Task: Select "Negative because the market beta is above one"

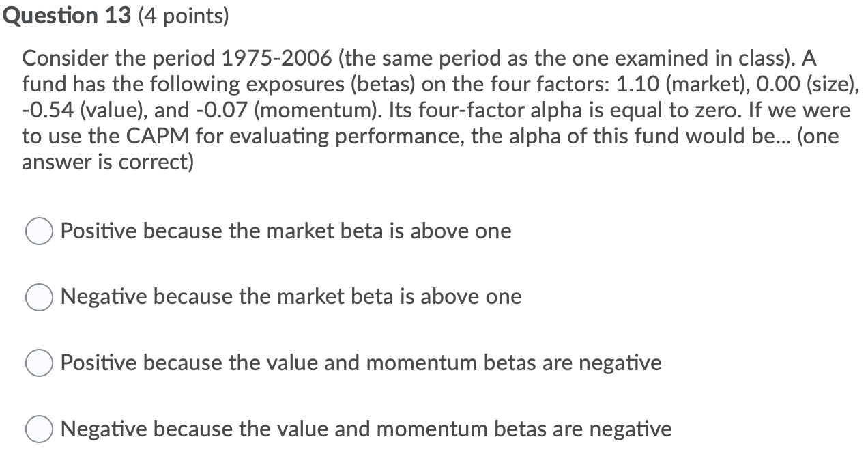Action: click(290, 297)
